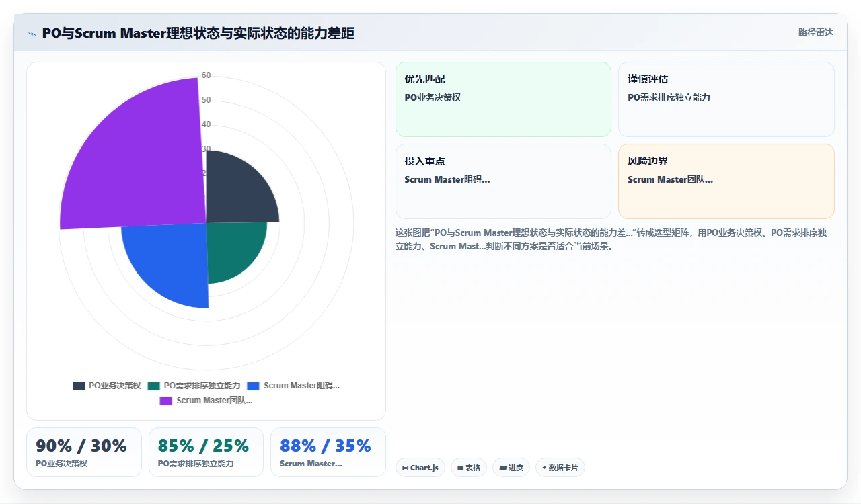
Task: Select the 85% / 25% stat card
Action: (x=206, y=452)
